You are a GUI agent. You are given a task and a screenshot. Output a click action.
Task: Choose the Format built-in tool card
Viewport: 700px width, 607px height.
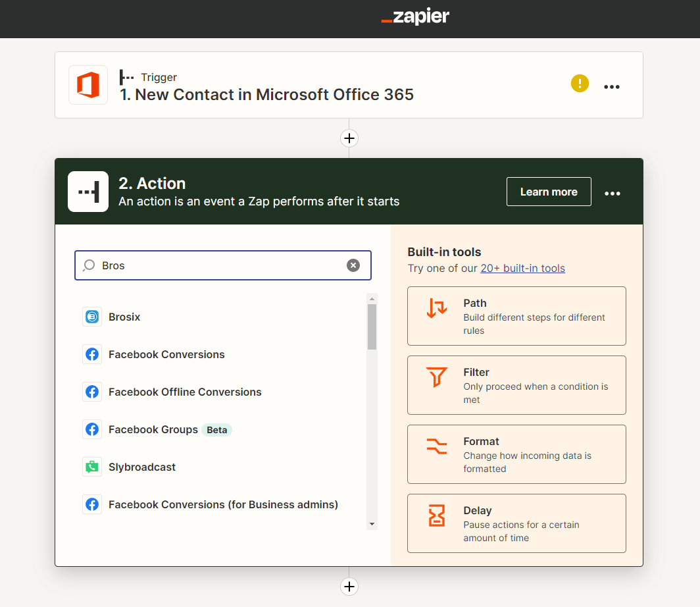[516, 454]
